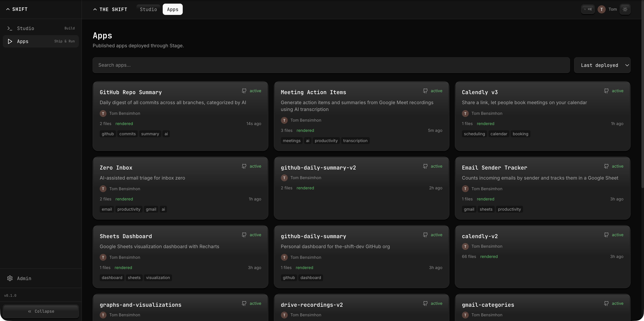This screenshot has height=321, width=644.
Task: Click Tom's avatar in the top right bar
Action: [601, 9]
